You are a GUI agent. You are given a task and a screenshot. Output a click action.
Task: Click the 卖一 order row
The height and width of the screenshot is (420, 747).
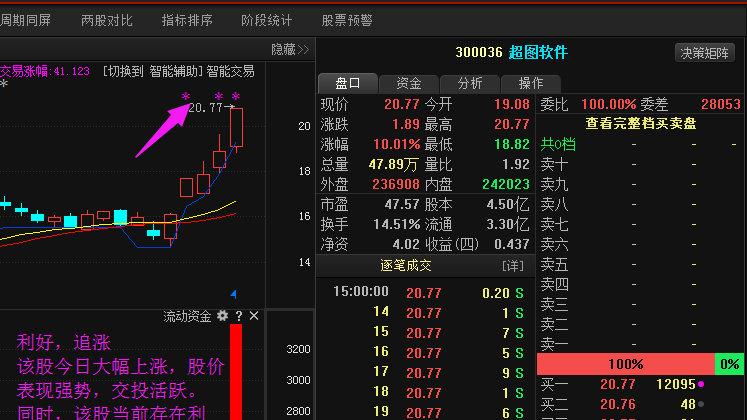[640, 344]
